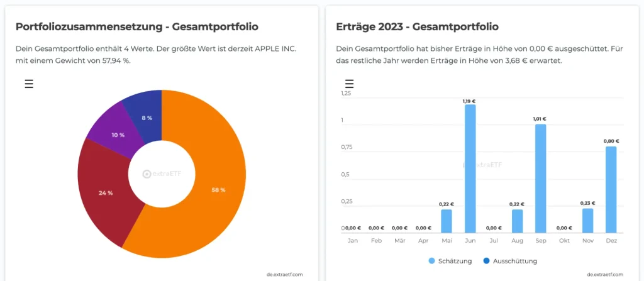Click the Portfoliozusammensetzung - Gesamtportfolio heading
644x281 pixels.
(136, 27)
